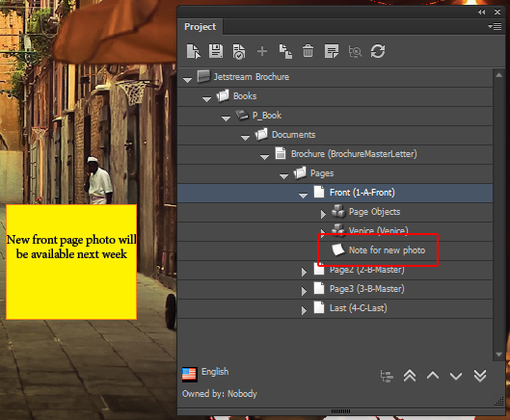Collapse the Jetstream Brochure root node
The height and width of the screenshot is (420, 510).
pyautogui.click(x=187, y=80)
